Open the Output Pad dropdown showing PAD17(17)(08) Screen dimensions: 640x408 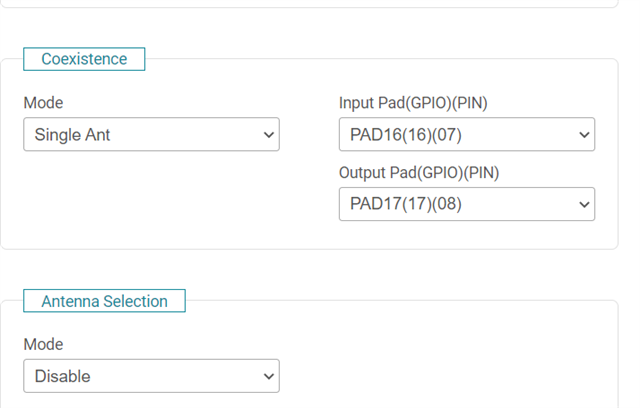pyautogui.click(x=466, y=204)
